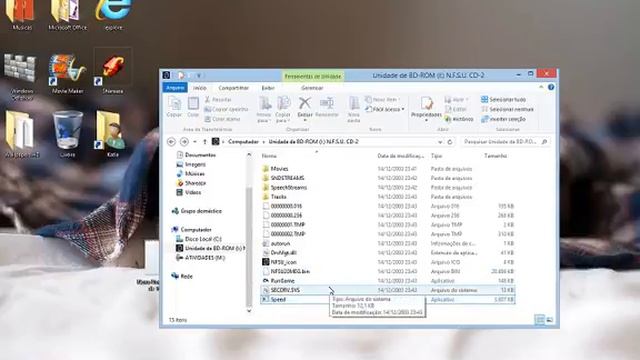Select the Movies folder in the file list
The image size is (640, 360).
[276, 169]
